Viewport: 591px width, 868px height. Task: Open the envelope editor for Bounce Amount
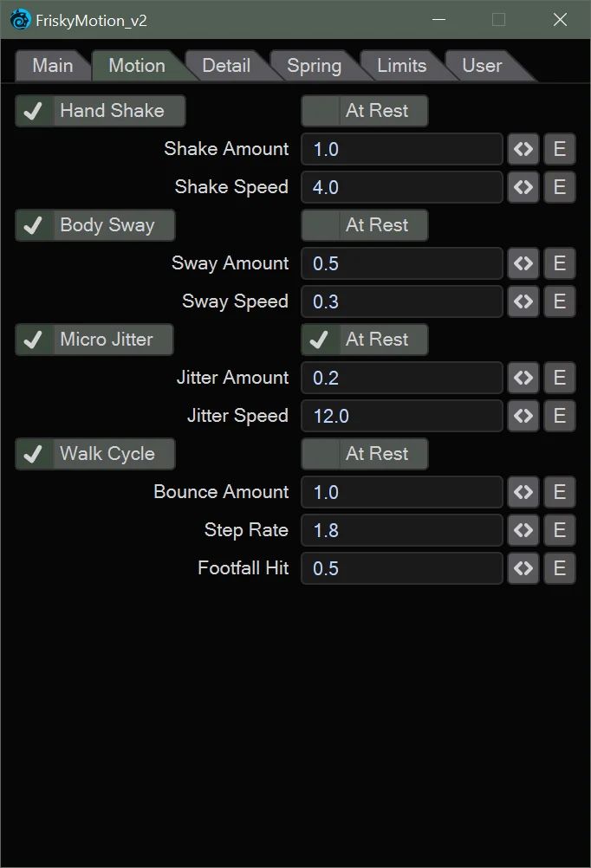pos(559,492)
